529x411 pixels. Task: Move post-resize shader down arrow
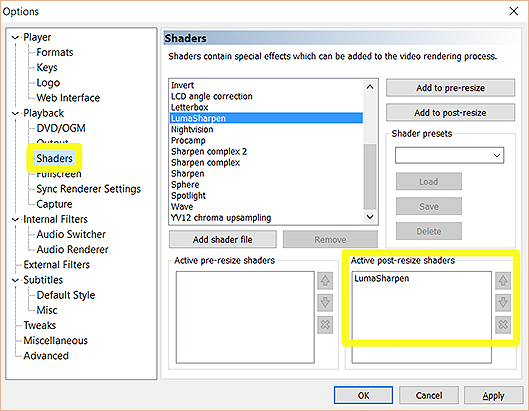click(503, 302)
